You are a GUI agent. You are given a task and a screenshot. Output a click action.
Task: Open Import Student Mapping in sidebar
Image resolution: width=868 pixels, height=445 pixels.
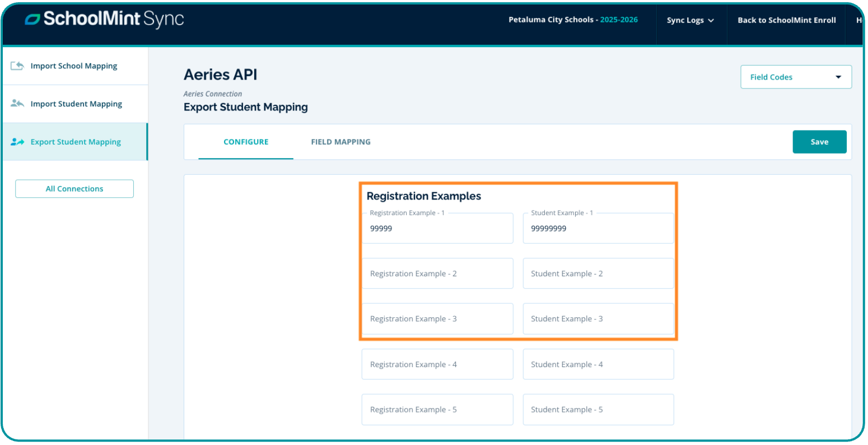pyautogui.click(x=76, y=104)
